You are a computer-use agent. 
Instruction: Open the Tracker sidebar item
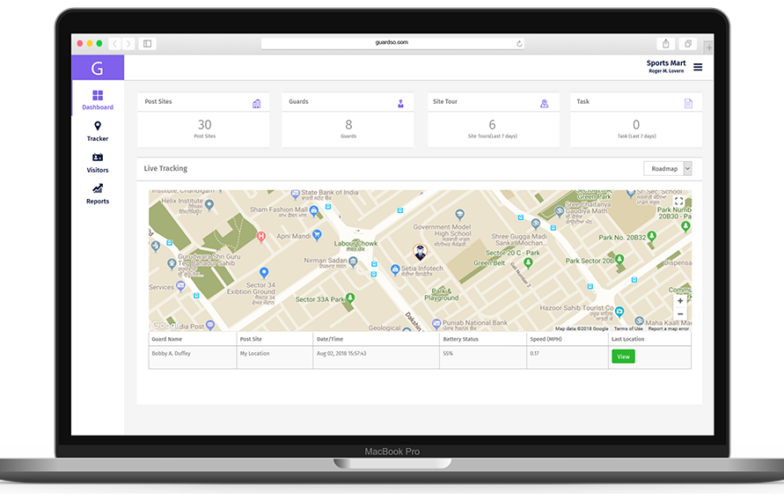click(x=98, y=132)
